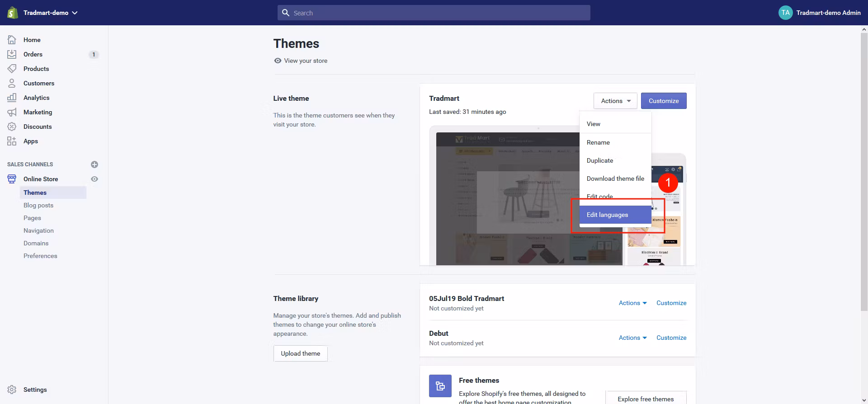Click the Discounts badge icon
The width and height of the screenshot is (868, 404).
[x=12, y=127]
